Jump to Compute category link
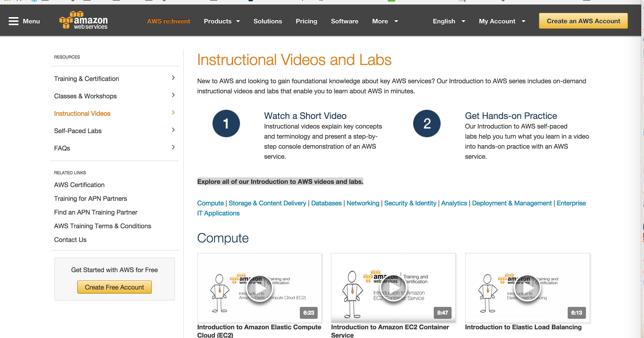The height and width of the screenshot is (338, 644). [210, 203]
